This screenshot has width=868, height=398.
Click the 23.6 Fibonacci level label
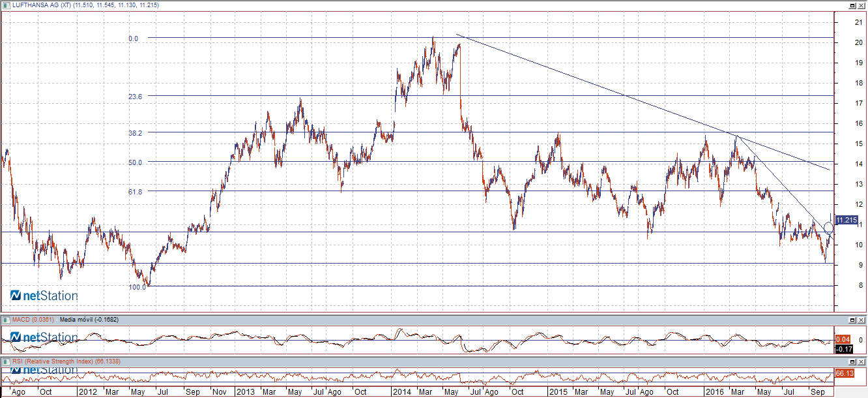point(136,96)
